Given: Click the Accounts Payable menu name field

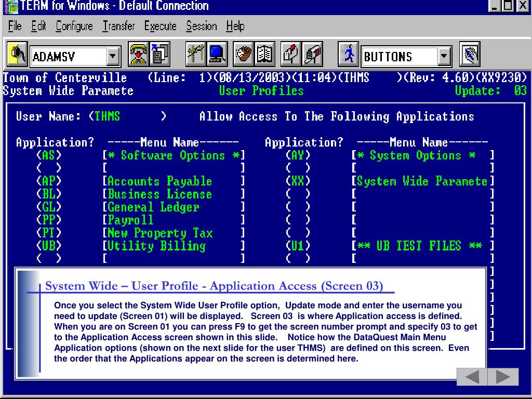Looking at the screenshot, I should coord(173,181).
